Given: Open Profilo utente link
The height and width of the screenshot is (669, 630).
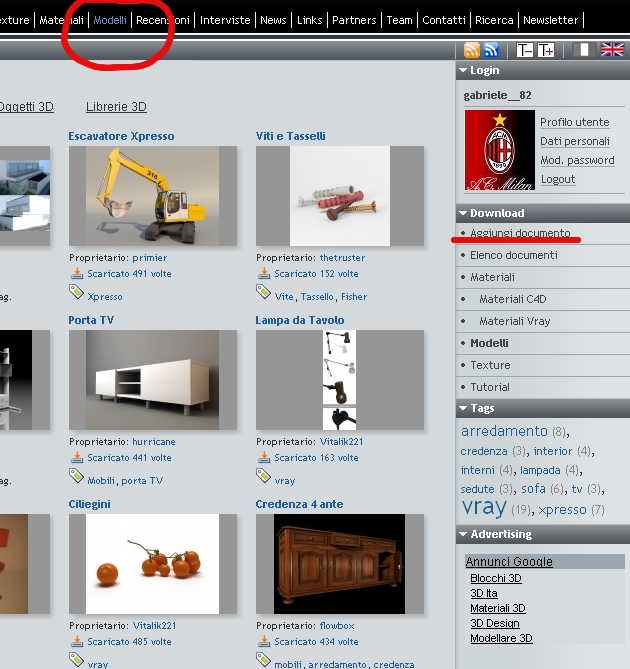Looking at the screenshot, I should (x=575, y=122).
